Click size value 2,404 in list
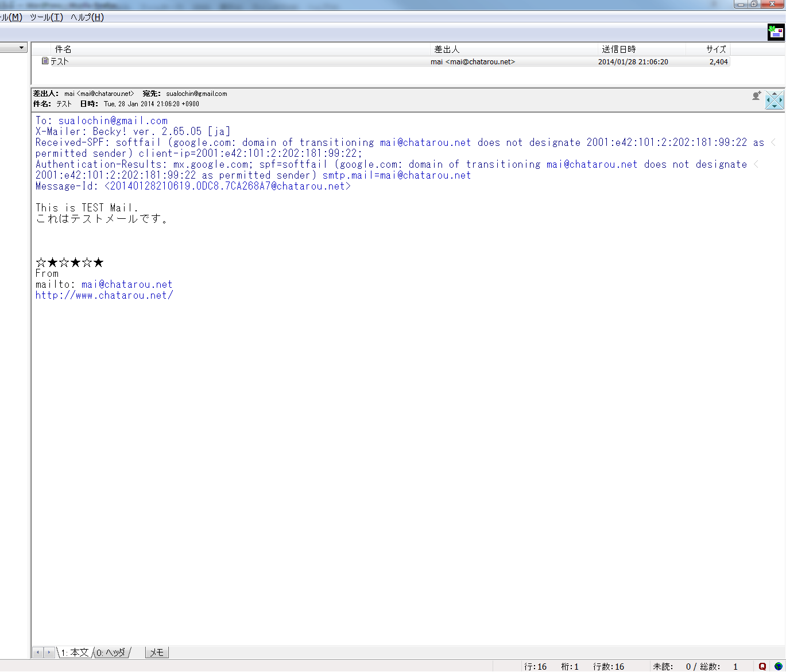This screenshot has height=672, width=786. click(719, 61)
